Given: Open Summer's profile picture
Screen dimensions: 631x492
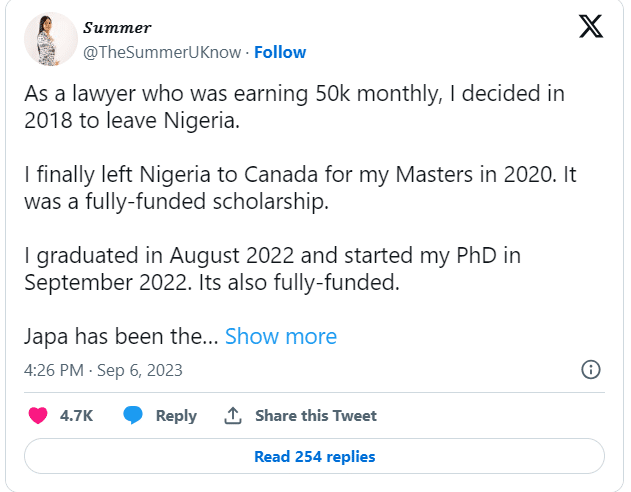Looking at the screenshot, I should (50, 40).
